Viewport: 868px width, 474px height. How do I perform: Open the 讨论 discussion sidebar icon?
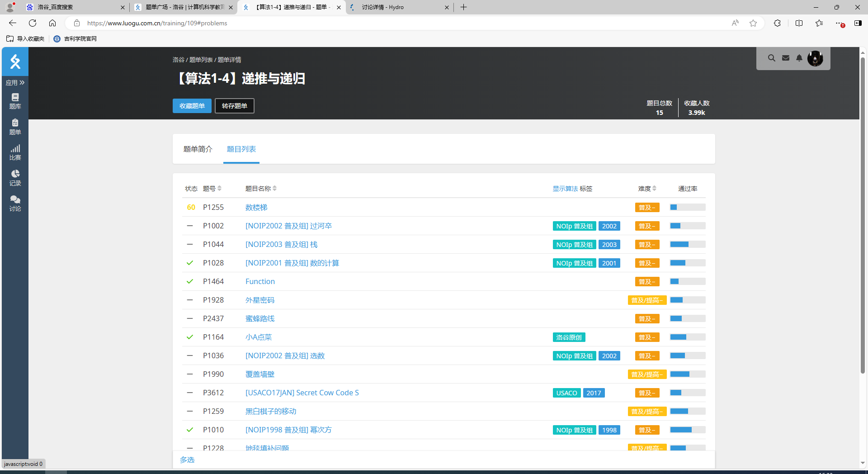point(15,203)
